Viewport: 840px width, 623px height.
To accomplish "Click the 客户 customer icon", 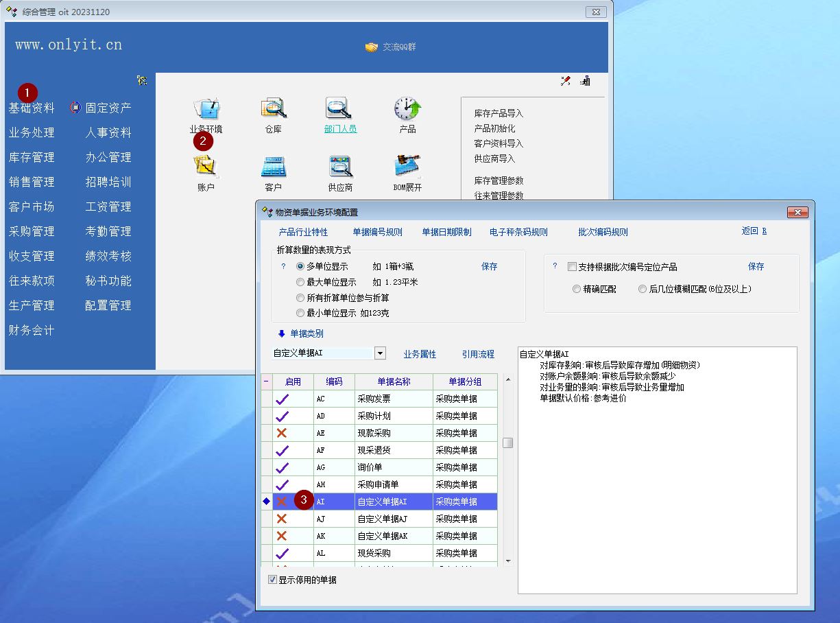I will pyautogui.click(x=273, y=167).
